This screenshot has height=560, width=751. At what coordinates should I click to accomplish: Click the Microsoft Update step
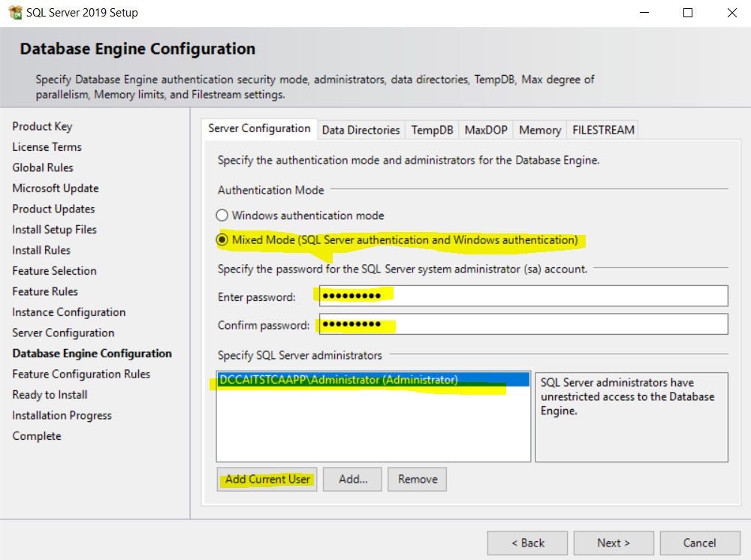(x=56, y=188)
